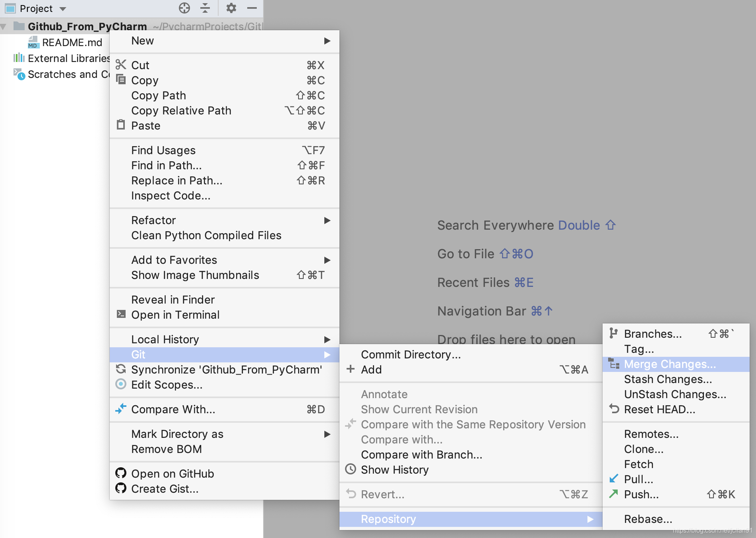Screen dimensions: 756x538
Task: Collapse the Github_From_PyCharm project root
Action: click(x=4, y=27)
